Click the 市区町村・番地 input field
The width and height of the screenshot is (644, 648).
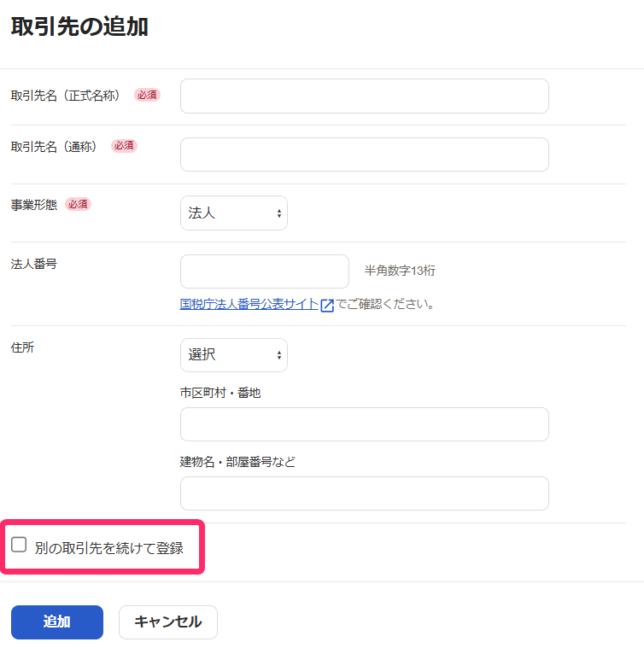365,424
